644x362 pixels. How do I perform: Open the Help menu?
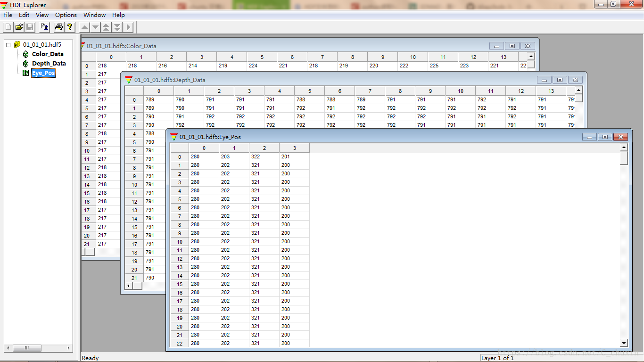coord(118,15)
